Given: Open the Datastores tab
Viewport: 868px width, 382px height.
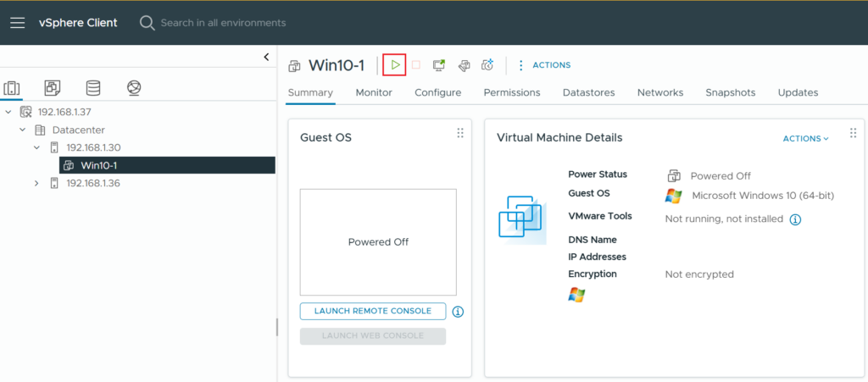Looking at the screenshot, I should 588,93.
